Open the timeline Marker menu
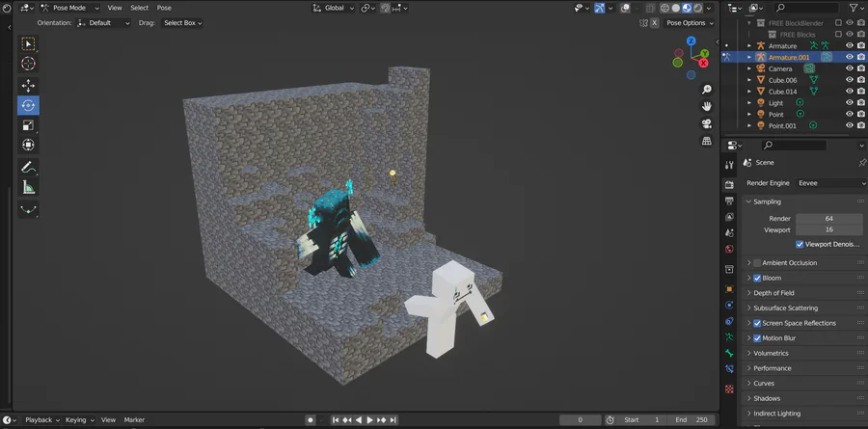The width and height of the screenshot is (868, 429). click(134, 420)
